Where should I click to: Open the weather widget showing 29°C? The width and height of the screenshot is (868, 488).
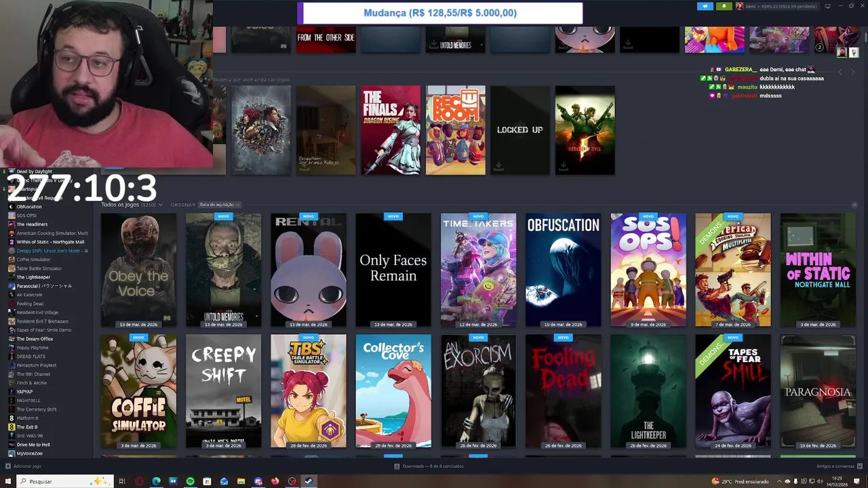point(740,481)
